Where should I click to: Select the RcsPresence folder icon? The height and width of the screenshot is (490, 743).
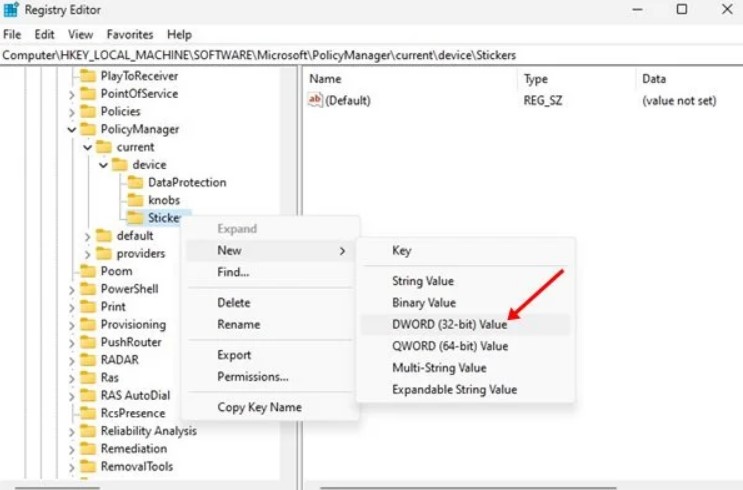[88, 413]
